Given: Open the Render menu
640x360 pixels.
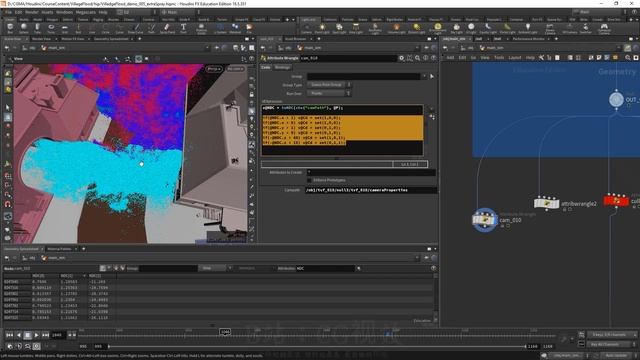Looking at the screenshot, I should coord(31,12).
